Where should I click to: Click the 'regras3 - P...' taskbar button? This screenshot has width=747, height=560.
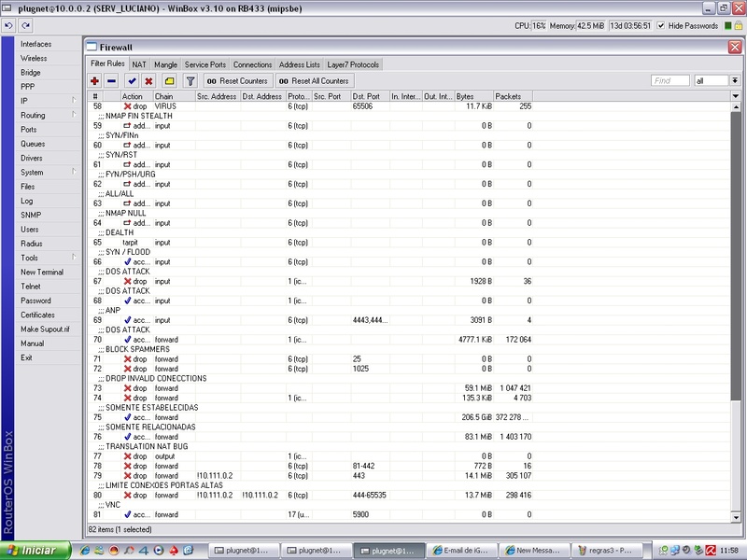coord(606,551)
